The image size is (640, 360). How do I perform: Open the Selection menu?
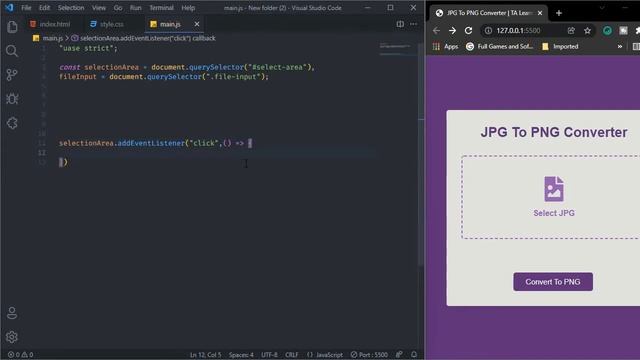(71, 8)
